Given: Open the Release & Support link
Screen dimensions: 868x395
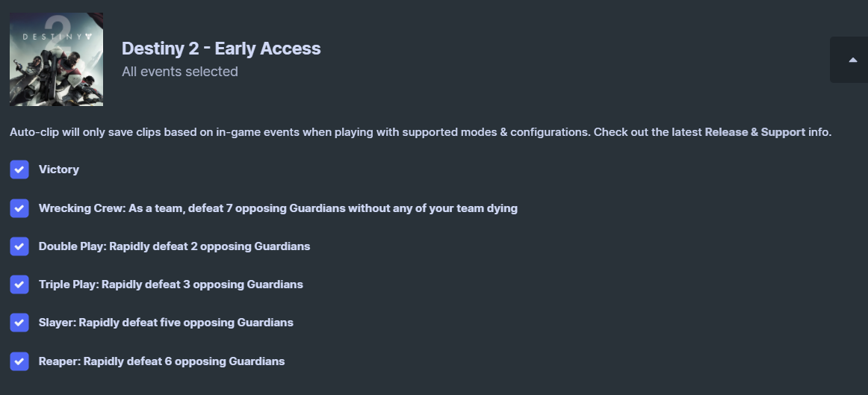Looking at the screenshot, I should [x=754, y=132].
